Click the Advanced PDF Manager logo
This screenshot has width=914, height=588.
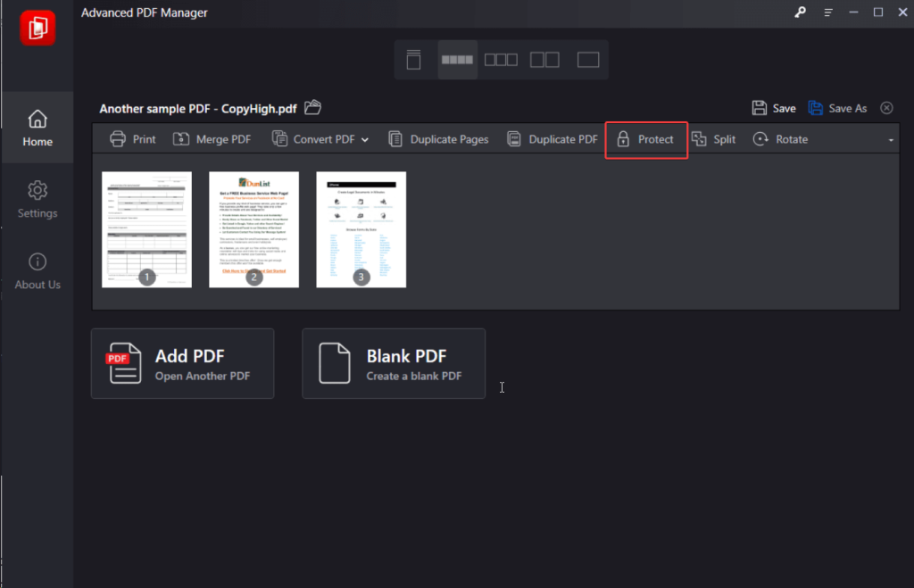(37, 28)
